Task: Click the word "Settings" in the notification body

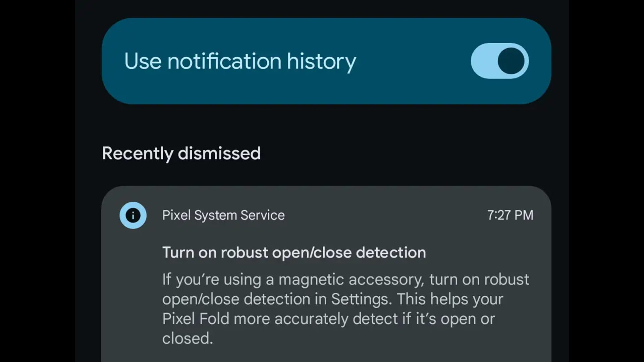Action: 361,299
